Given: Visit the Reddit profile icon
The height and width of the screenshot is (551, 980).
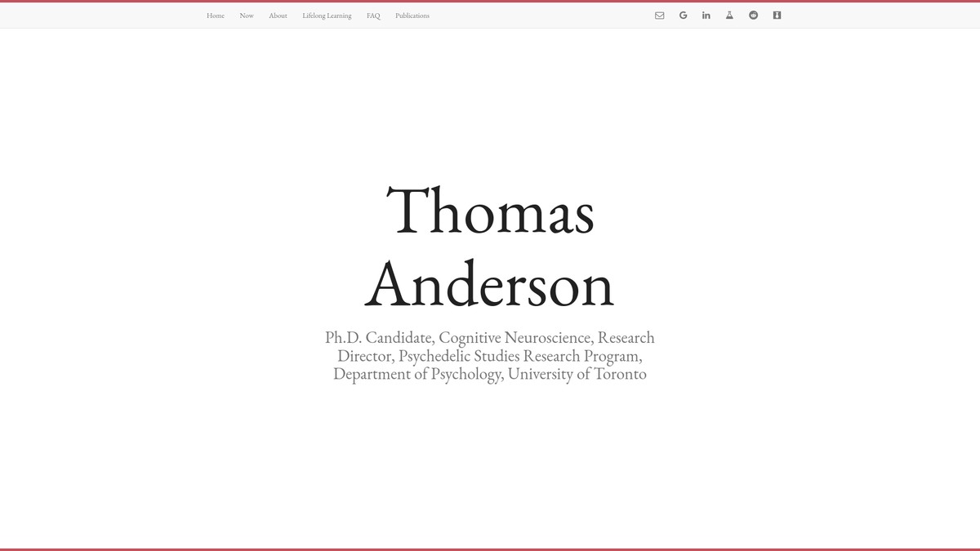Looking at the screenshot, I should click(753, 16).
